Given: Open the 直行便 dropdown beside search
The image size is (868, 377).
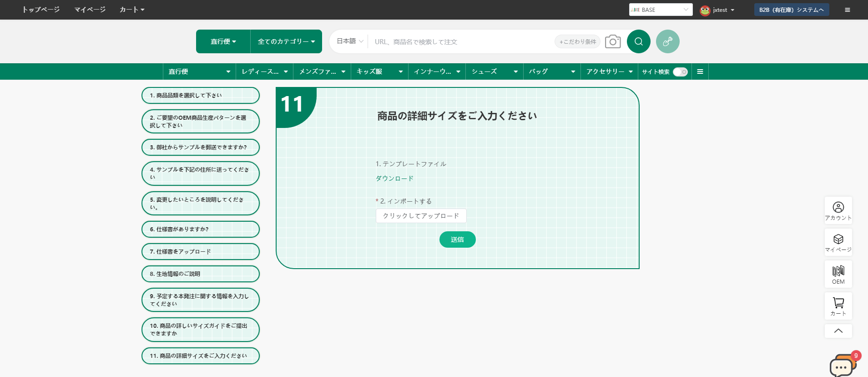Looking at the screenshot, I should [223, 41].
